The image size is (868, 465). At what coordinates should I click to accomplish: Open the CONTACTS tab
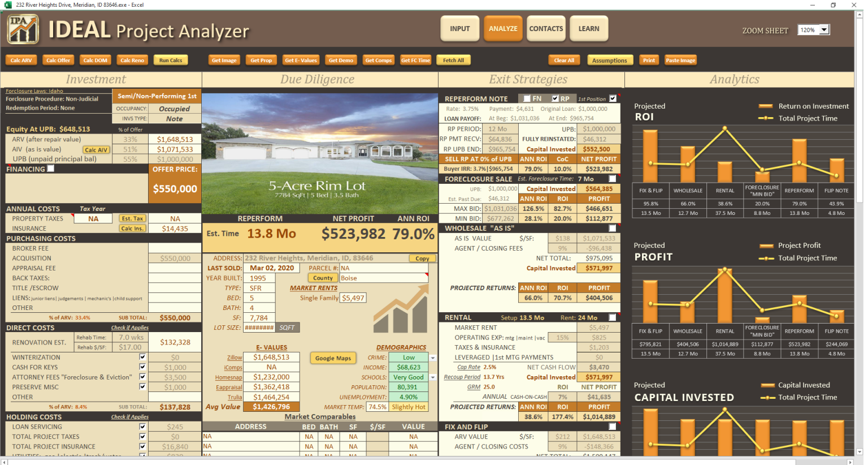point(546,29)
